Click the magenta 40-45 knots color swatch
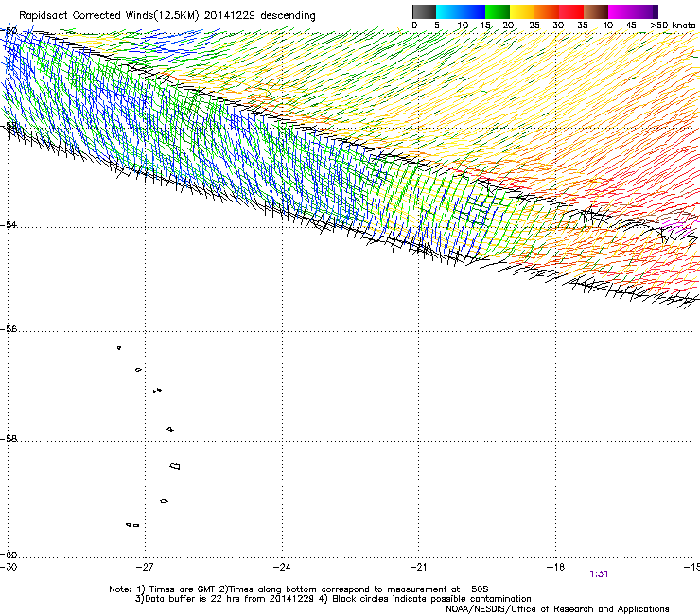The height and width of the screenshot is (615, 700). (x=621, y=11)
